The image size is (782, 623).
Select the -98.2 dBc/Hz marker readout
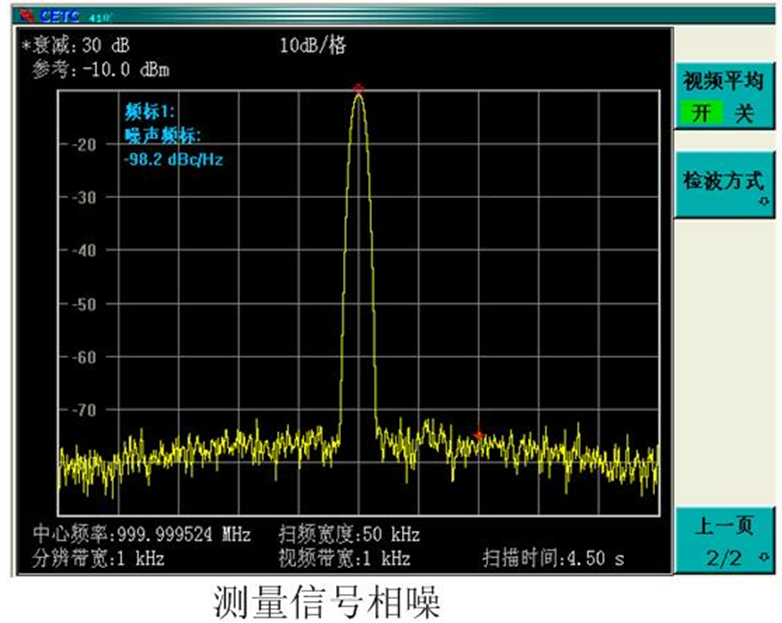coord(173,158)
